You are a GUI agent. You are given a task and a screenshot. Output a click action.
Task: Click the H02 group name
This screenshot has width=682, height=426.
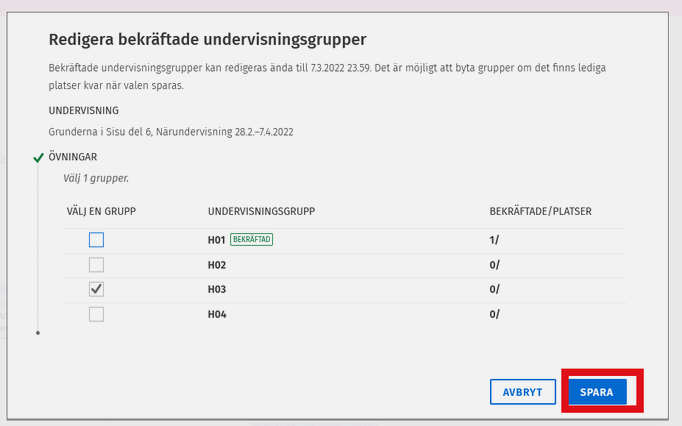[x=217, y=265]
